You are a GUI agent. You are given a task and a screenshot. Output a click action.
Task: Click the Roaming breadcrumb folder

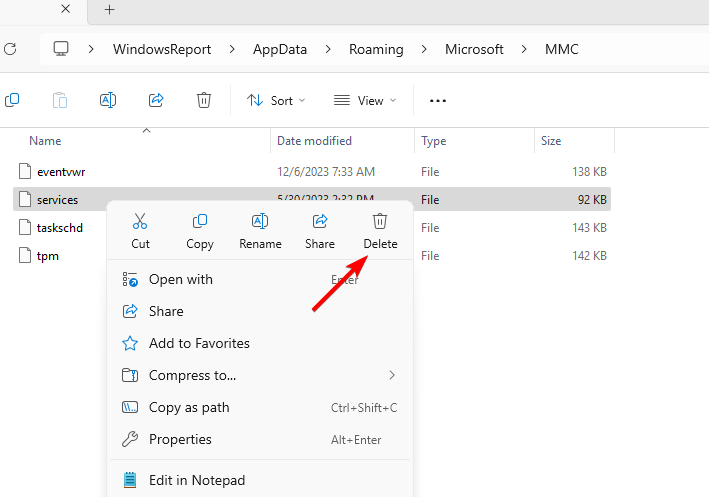pos(376,49)
